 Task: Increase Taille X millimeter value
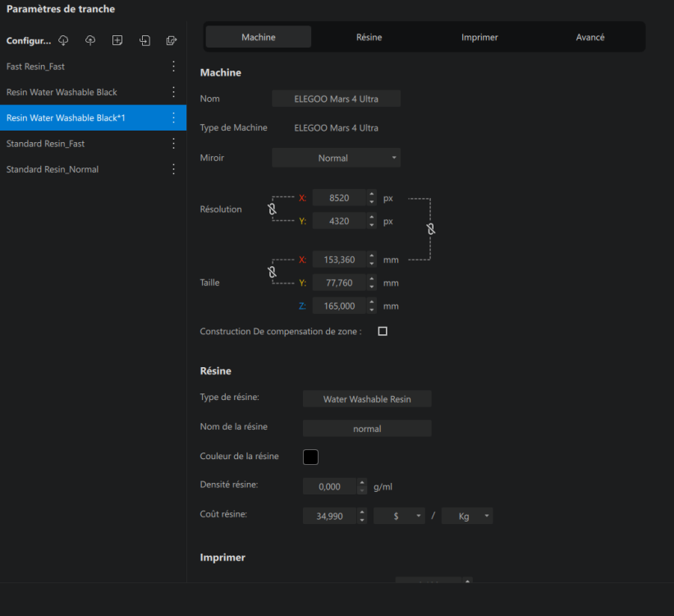pos(372,256)
